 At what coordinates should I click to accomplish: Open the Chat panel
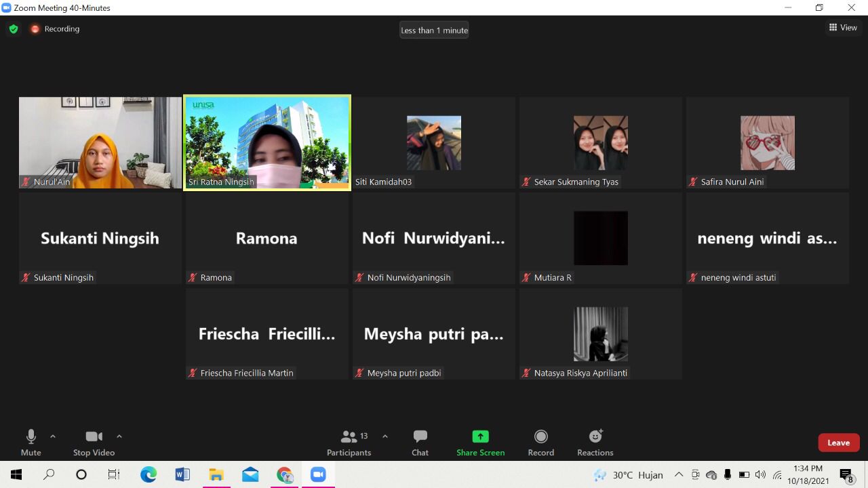tap(420, 443)
